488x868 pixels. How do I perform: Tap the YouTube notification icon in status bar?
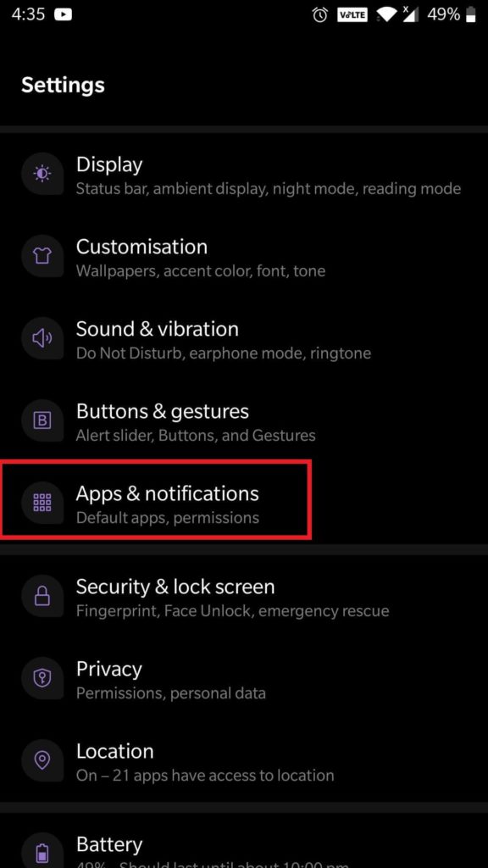click(x=63, y=14)
